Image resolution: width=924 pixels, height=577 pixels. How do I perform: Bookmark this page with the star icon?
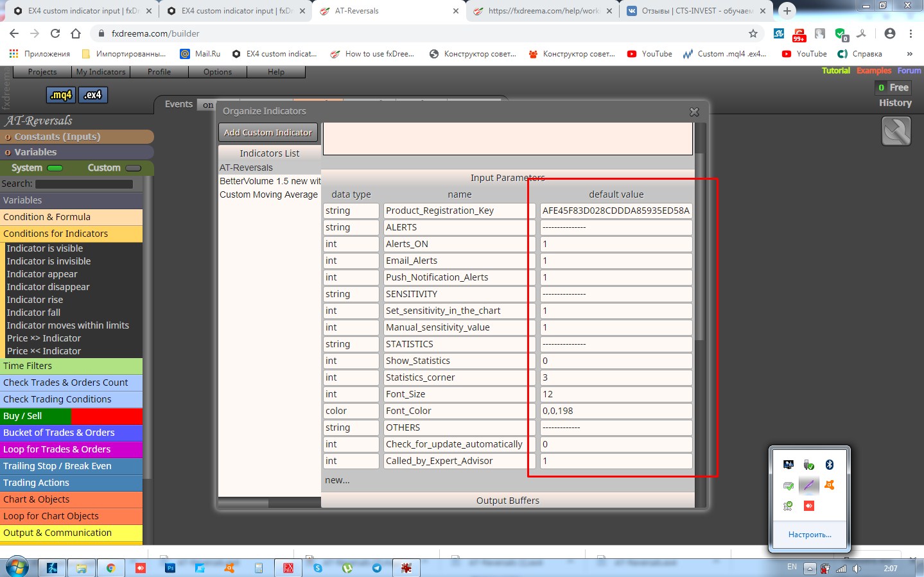753,33
